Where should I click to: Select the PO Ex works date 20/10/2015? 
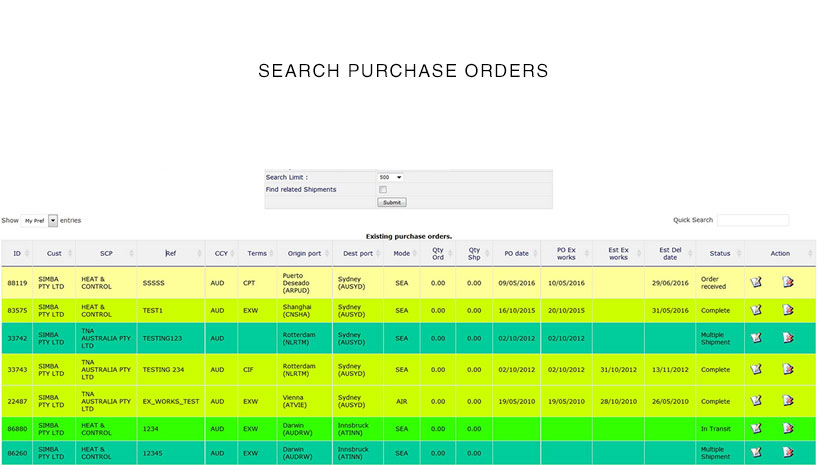(566, 310)
